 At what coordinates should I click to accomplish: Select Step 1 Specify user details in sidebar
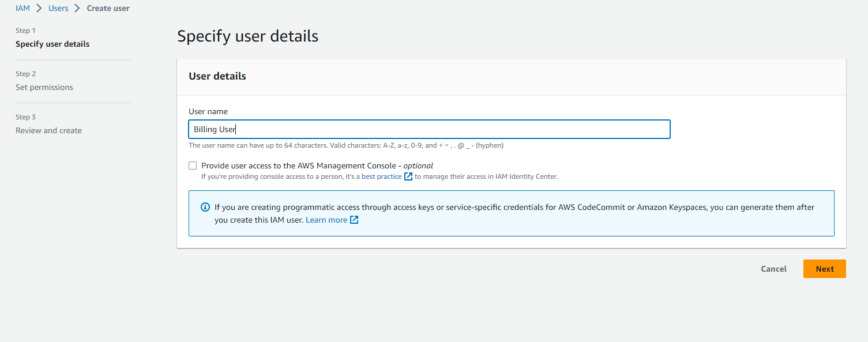(x=52, y=44)
